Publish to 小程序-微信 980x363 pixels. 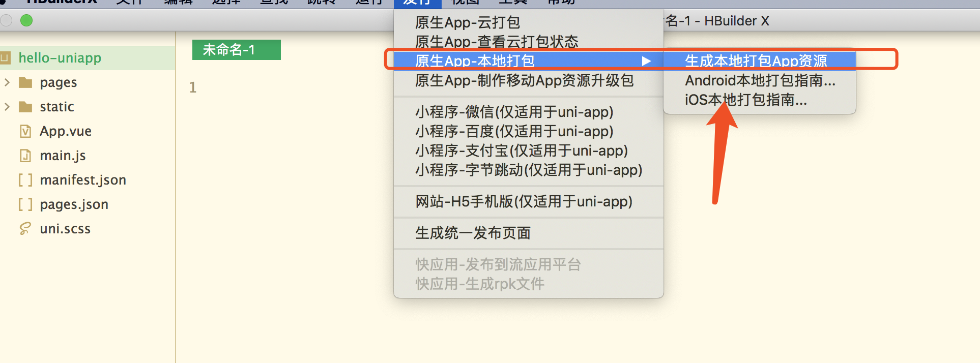click(529, 112)
